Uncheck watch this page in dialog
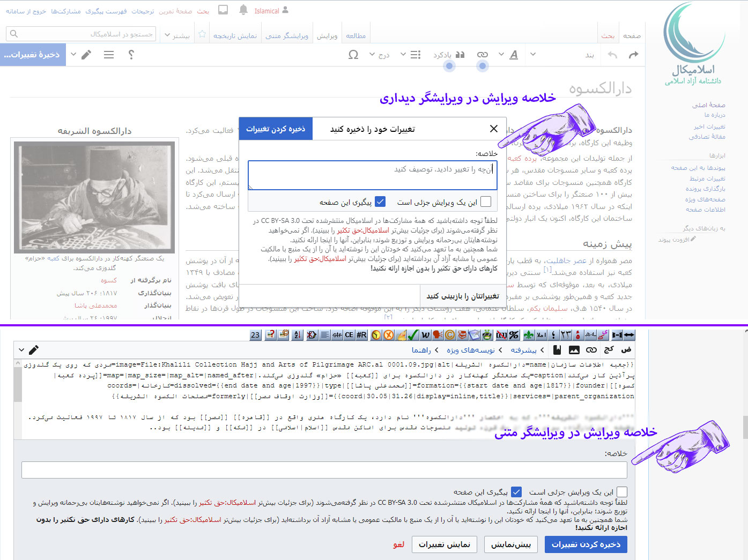748x560 pixels. click(x=380, y=201)
